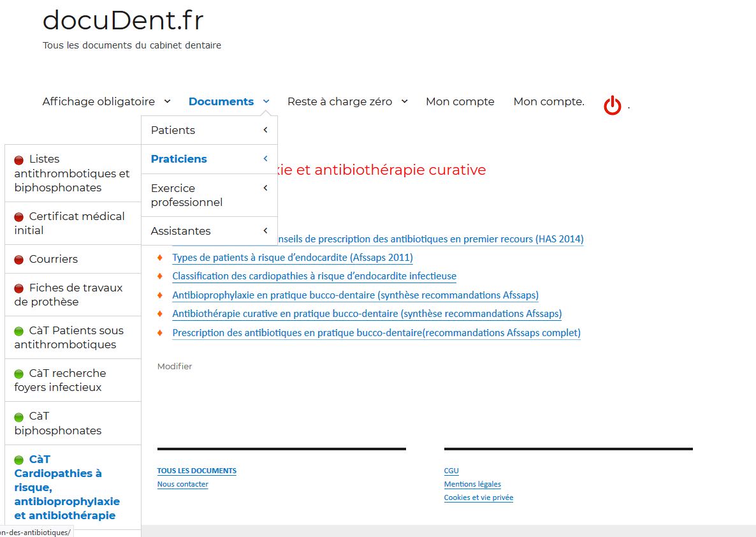Click green dot beside CàT Patients sous antithrombotiques

click(x=19, y=331)
